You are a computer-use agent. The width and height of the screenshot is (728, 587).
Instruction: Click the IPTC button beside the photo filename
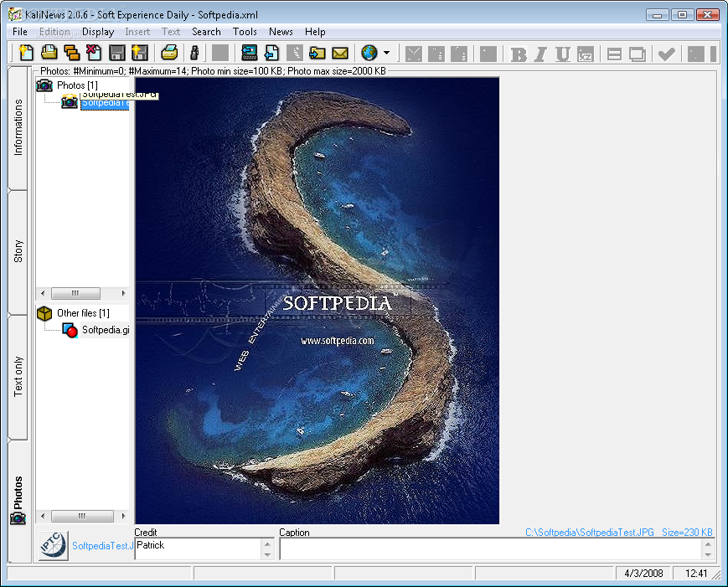[53, 546]
